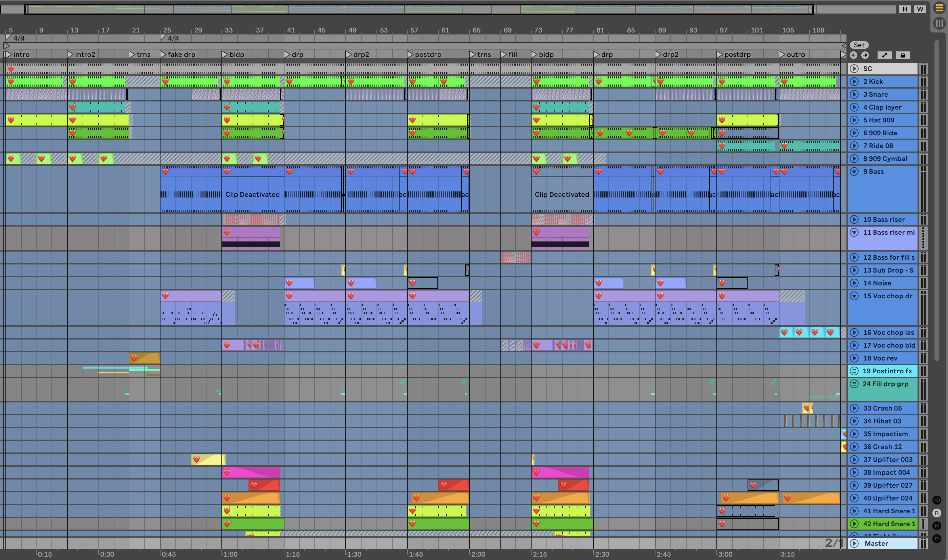Toggle the M mixer section button
948x560 pixels.
[937, 526]
